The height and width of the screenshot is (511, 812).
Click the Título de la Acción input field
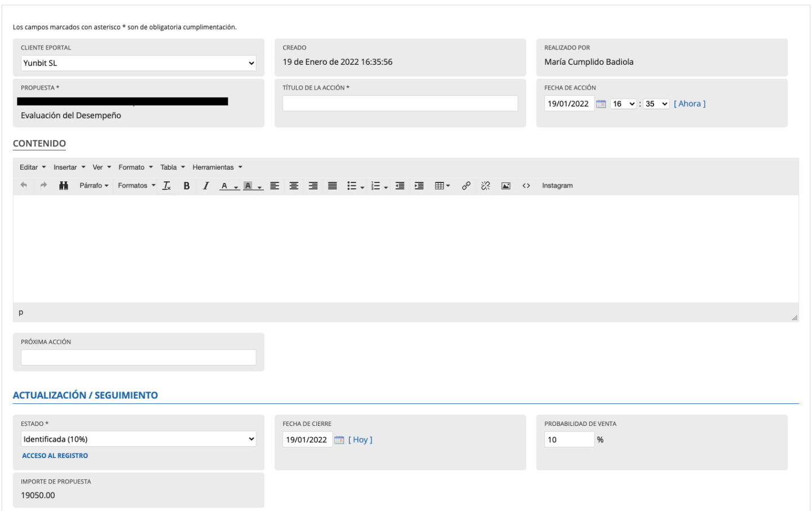coord(400,103)
